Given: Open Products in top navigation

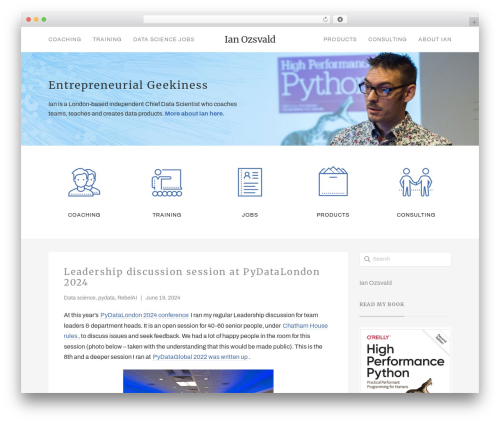Looking at the screenshot, I should point(340,39).
